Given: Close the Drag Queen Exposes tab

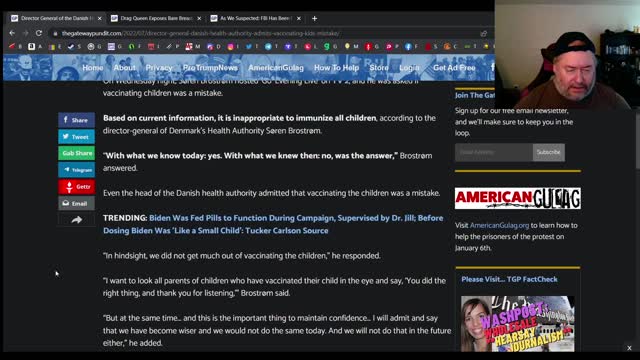Looking at the screenshot, I should tap(199, 18).
